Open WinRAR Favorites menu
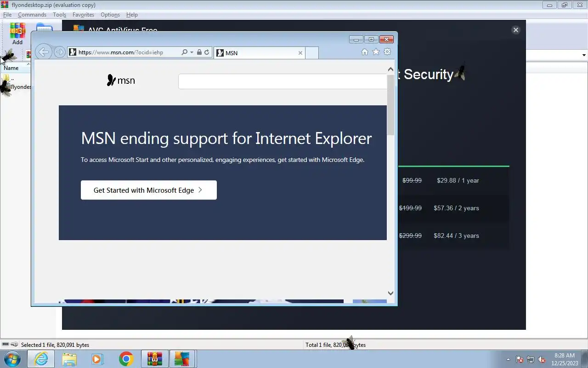Image resolution: width=588 pixels, height=368 pixels. pyautogui.click(x=83, y=15)
